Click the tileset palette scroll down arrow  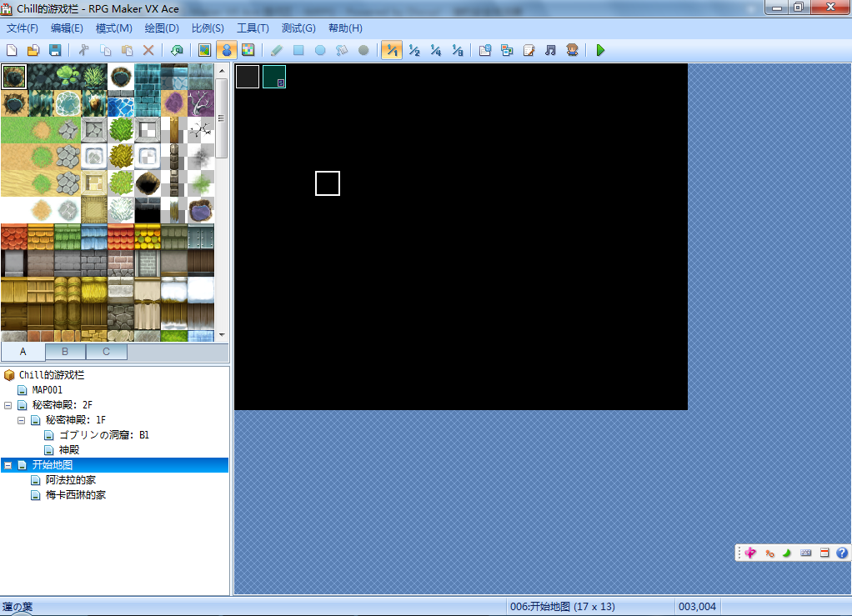pyautogui.click(x=222, y=335)
